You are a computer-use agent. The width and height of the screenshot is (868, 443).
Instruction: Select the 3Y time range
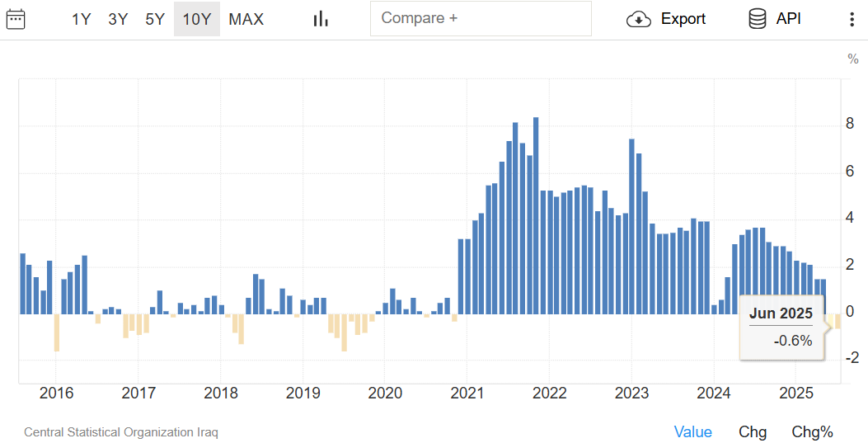tap(118, 19)
